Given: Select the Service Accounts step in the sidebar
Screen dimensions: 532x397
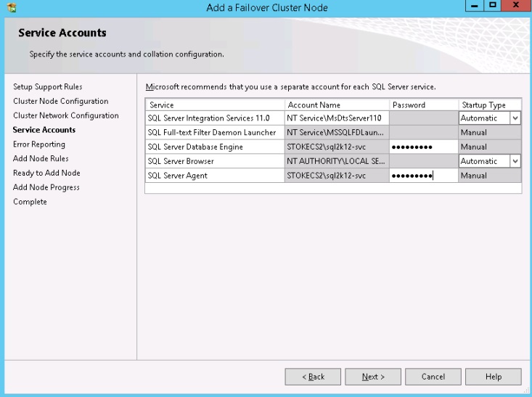Looking at the screenshot, I should [44, 130].
